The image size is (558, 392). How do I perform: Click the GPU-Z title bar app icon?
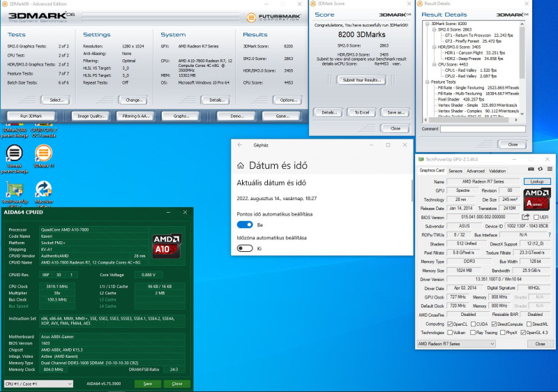click(x=421, y=159)
